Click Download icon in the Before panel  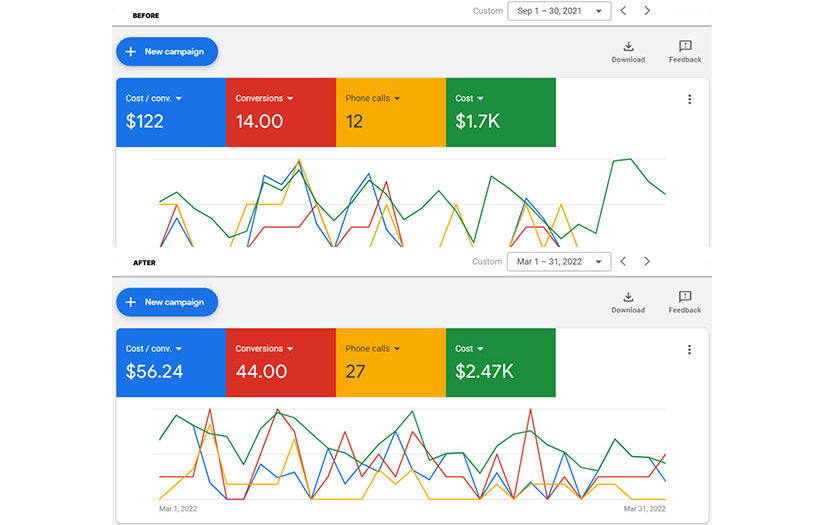coord(628,46)
